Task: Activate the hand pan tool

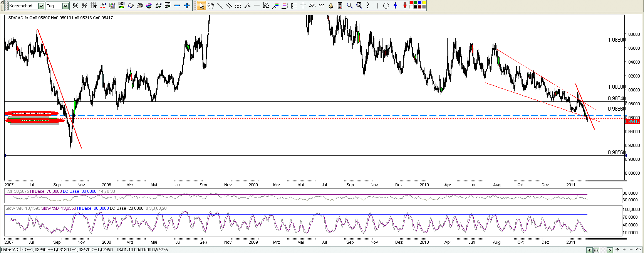Action: pyautogui.click(x=211, y=5)
